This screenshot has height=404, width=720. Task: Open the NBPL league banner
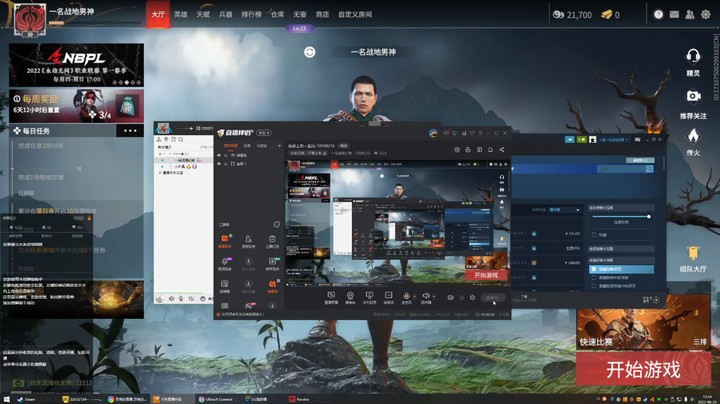pyautogui.click(x=76, y=65)
